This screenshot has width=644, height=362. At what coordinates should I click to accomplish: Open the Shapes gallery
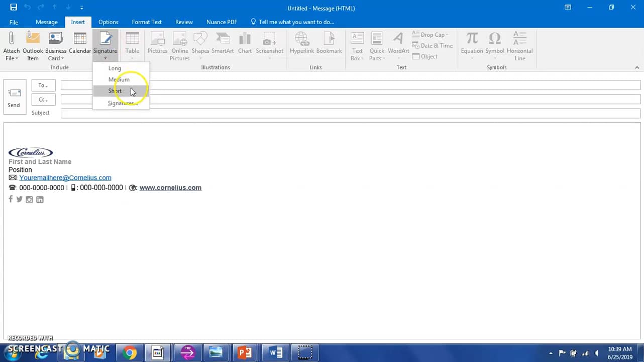200,46
